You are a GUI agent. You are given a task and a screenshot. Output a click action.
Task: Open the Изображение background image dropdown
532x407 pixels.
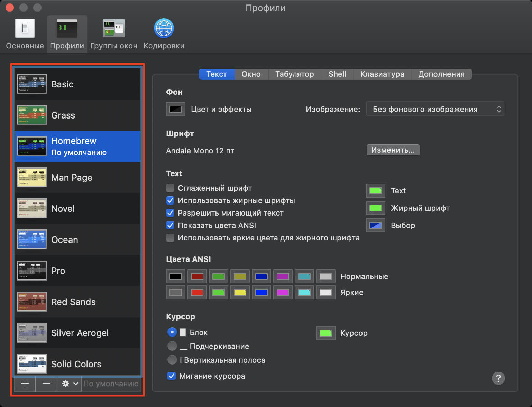(435, 109)
